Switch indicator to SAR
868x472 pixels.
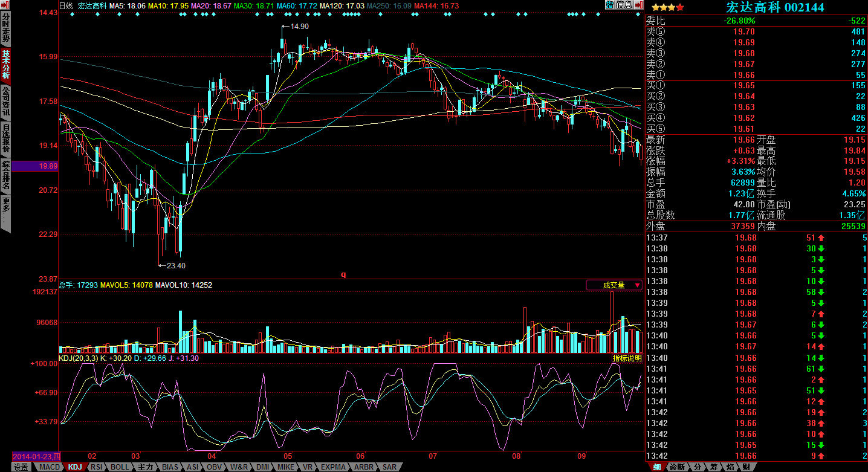(x=389, y=467)
